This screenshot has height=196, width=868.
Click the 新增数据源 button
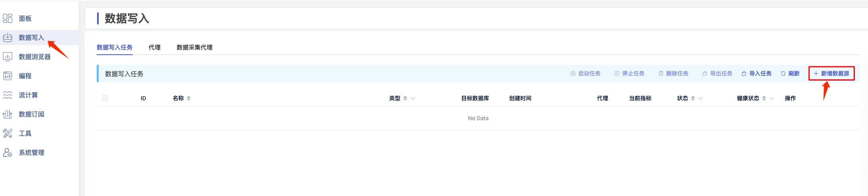(x=831, y=74)
